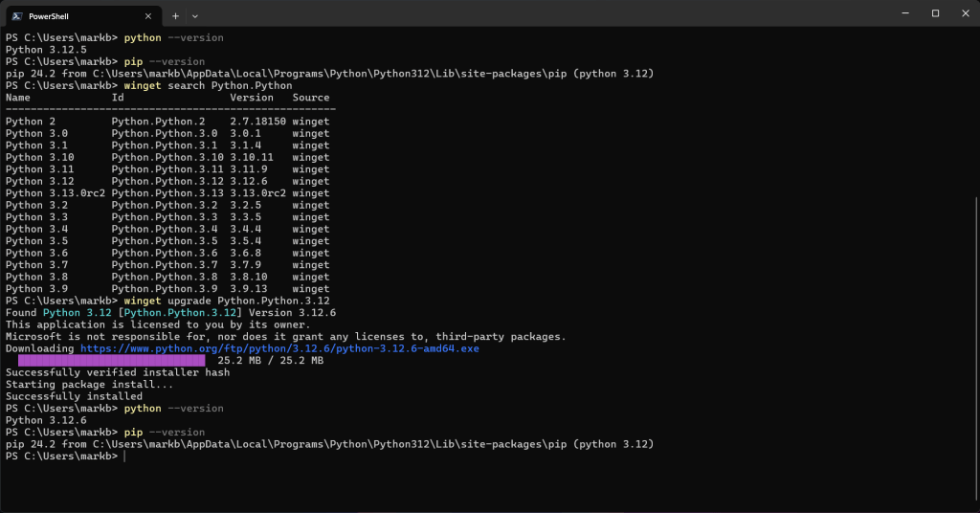980x513 pixels.
Task: Click the 'Python 3.13.0rc2' name entry
Action: pos(55,193)
